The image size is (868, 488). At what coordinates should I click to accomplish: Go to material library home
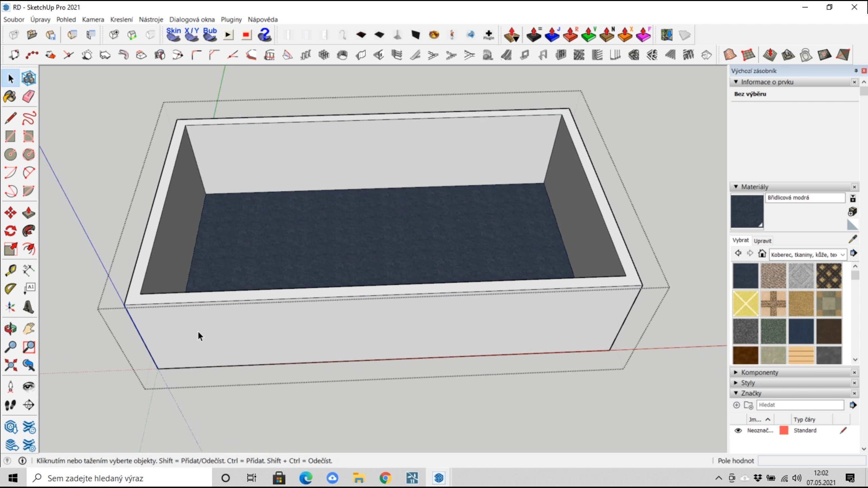click(762, 253)
